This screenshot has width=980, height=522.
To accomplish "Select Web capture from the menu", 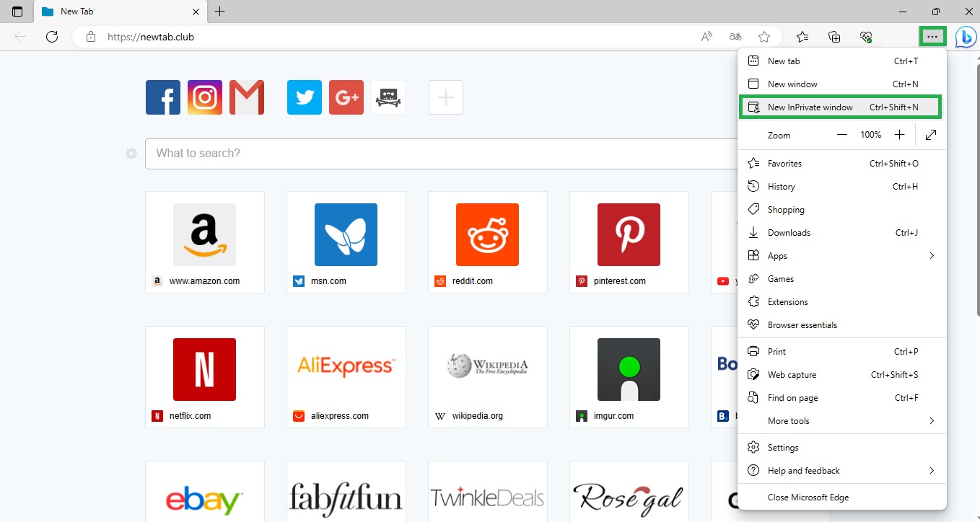I will (x=842, y=375).
